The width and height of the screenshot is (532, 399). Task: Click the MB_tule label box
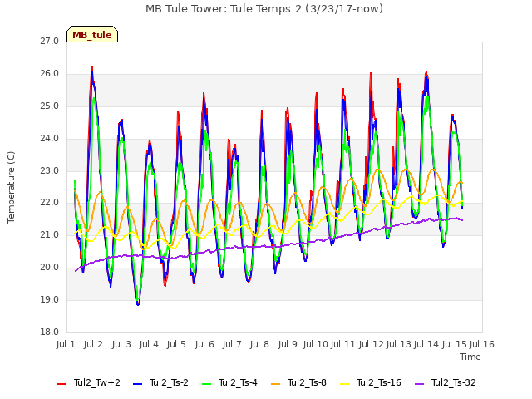point(92,34)
